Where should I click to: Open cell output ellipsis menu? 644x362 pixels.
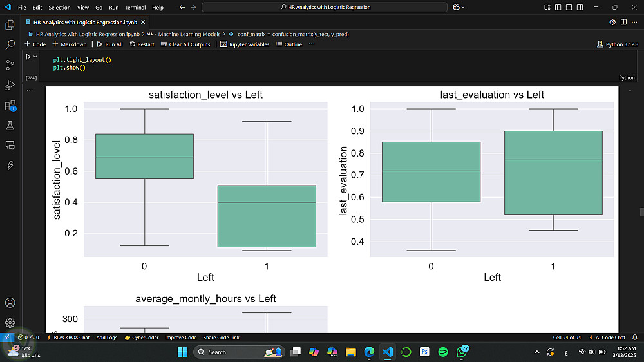click(30, 90)
